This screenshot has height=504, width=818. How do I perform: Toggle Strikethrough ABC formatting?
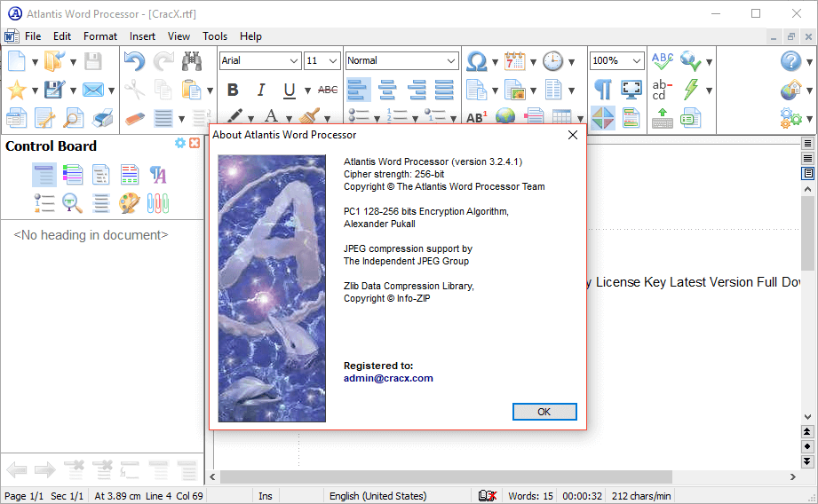point(328,90)
